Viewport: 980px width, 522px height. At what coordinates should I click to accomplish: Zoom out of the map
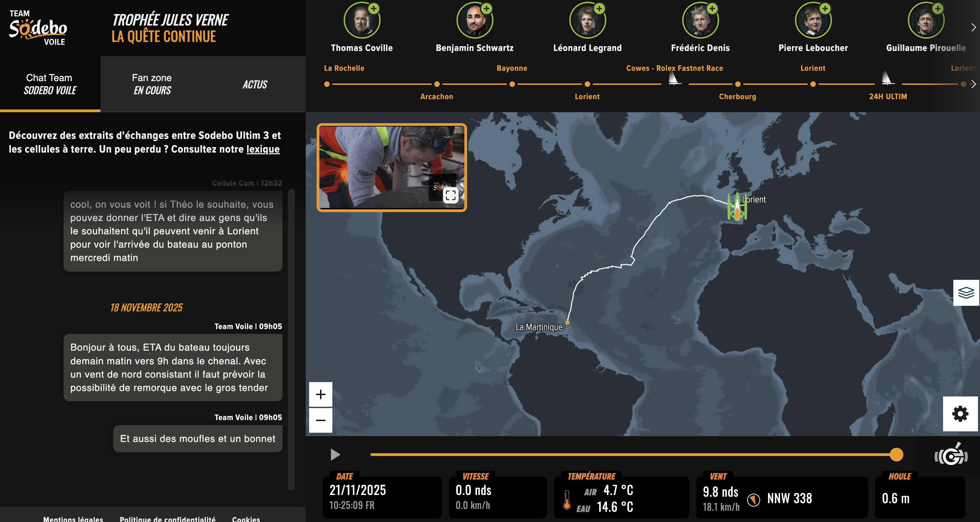pyautogui.click(x=320, y=420)
